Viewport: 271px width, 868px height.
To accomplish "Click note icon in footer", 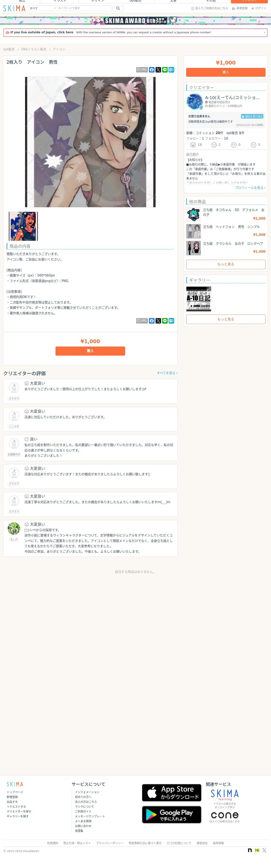I will click(x=250, y=851).
